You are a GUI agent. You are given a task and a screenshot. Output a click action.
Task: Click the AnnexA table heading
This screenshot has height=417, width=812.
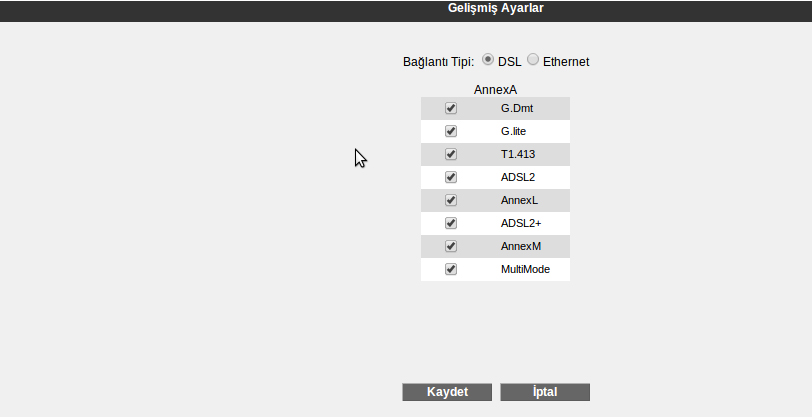click(x=495, y=90)
